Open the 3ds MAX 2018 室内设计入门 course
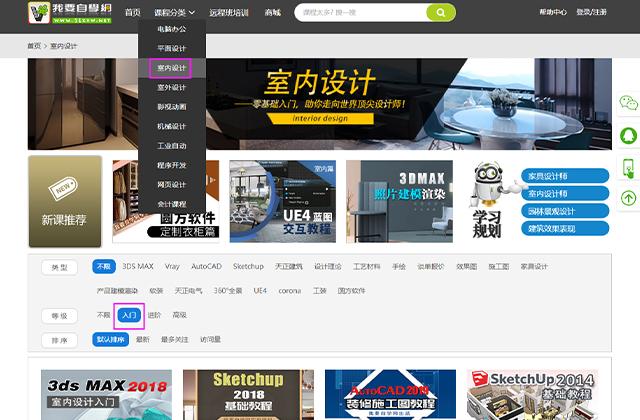Viewport: 640px width, 420px height. point(107,395)
